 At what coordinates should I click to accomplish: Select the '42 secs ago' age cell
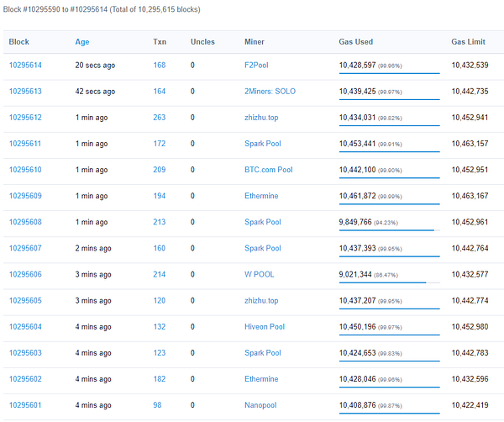(x=95, y=92)
